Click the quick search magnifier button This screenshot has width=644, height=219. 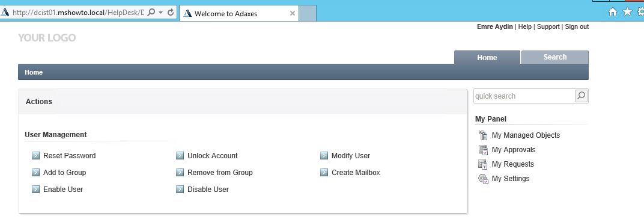point(581,96)
